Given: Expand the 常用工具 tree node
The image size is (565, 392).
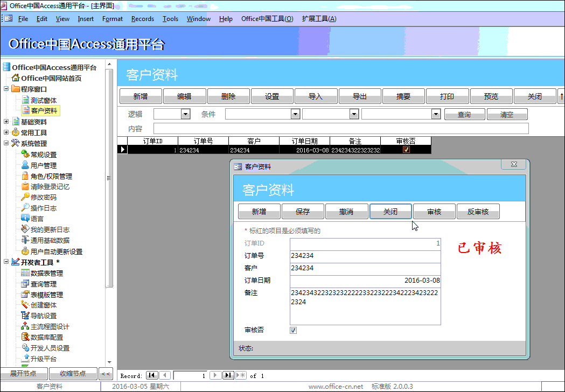Looking at the screenshot, I should click(x=6, y=132).
